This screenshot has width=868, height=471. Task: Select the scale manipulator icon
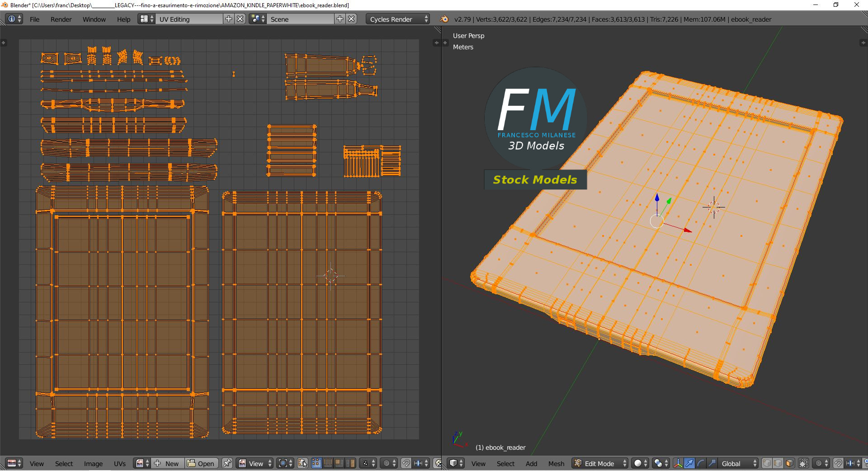click(x=712, y=463)
